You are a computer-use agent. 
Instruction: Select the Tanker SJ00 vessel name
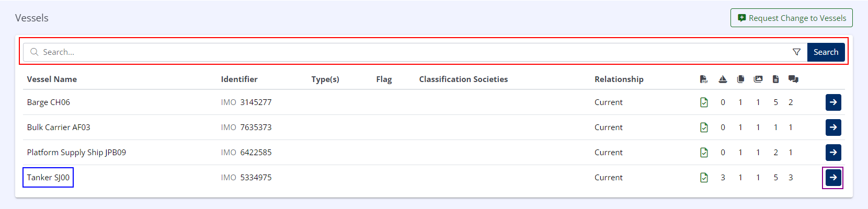pos(48,178)
